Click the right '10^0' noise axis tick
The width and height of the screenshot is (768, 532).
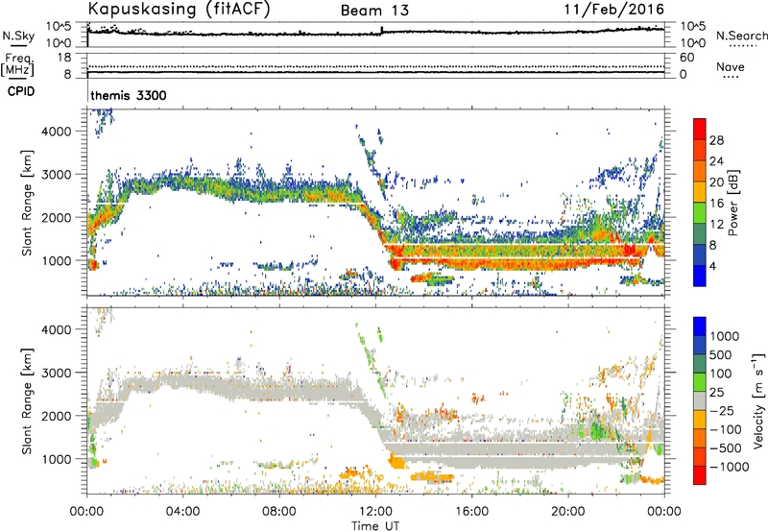click(692, 43)
